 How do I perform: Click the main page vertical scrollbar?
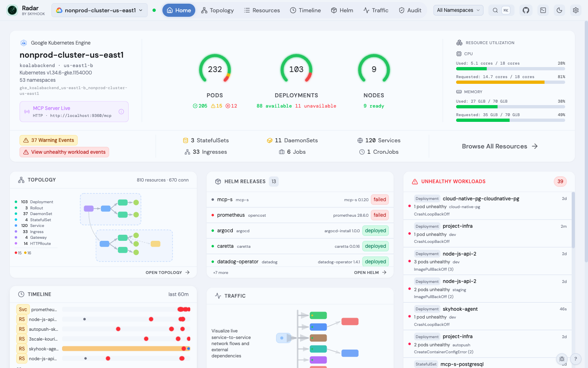point(586,141)
